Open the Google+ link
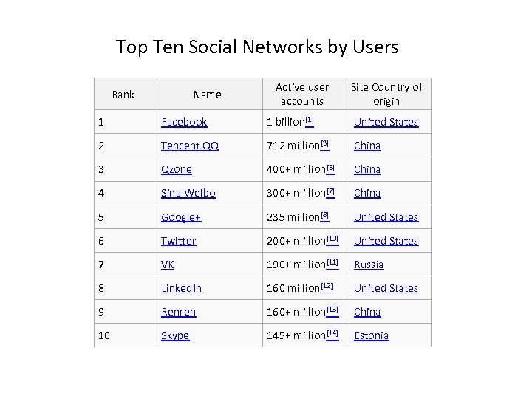Image resolution: width=532 pixels, height=399 pixels. point(181,217)
